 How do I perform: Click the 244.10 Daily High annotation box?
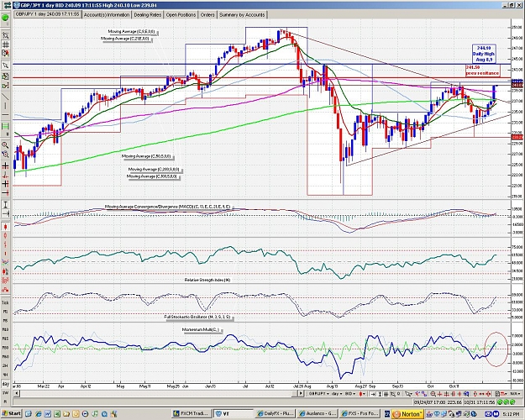pos(484,54)
